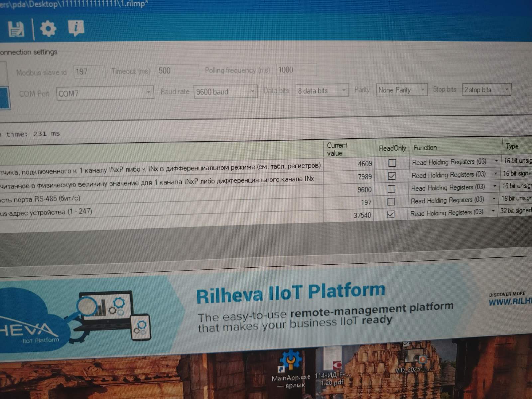Uncheck ReadOnly for value 7989 row
Screen dimensions: 532x399
392,176
